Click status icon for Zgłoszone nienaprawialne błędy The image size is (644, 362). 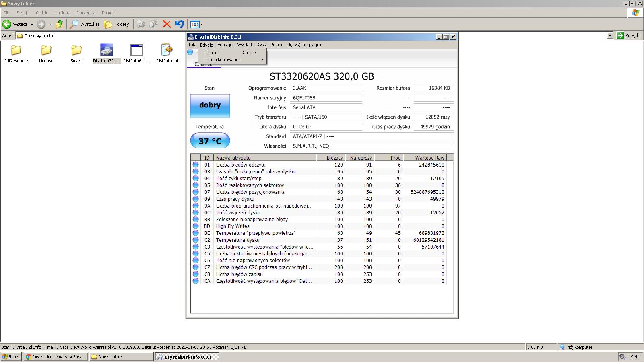pyautogui.click(x=196, y=219)
